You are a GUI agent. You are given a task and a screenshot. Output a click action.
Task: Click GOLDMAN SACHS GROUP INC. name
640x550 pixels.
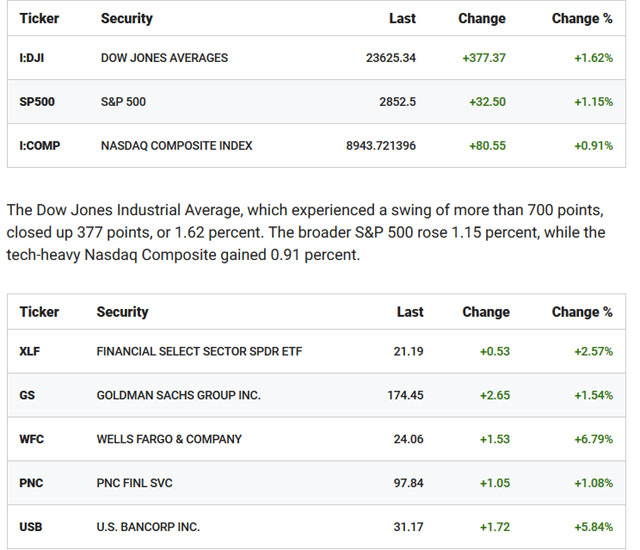coord(178,395)
